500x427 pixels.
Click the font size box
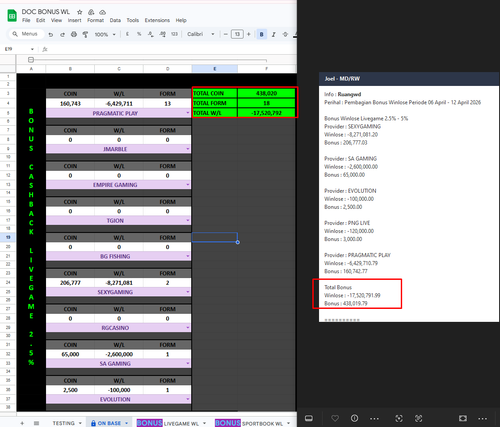pyautogui.click(x=237, y=34)
